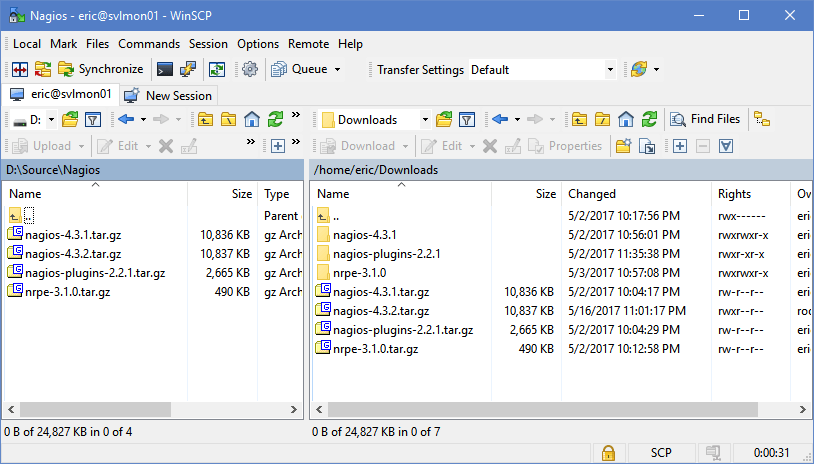The image size is (814, 464).
Task: Select local file nagios-4.3.2.tar.gz
Action: [x=73, y=254]
